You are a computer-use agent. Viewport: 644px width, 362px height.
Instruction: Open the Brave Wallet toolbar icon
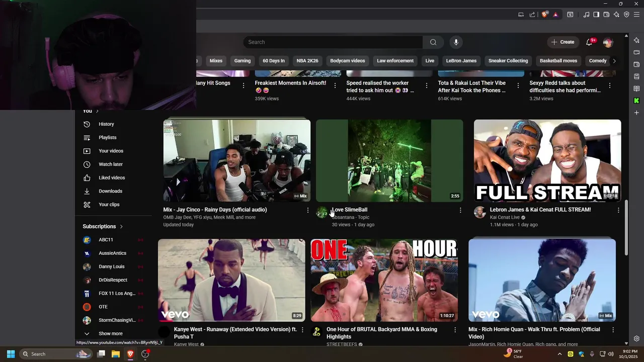pyautogui.click(x=606, y=15)
